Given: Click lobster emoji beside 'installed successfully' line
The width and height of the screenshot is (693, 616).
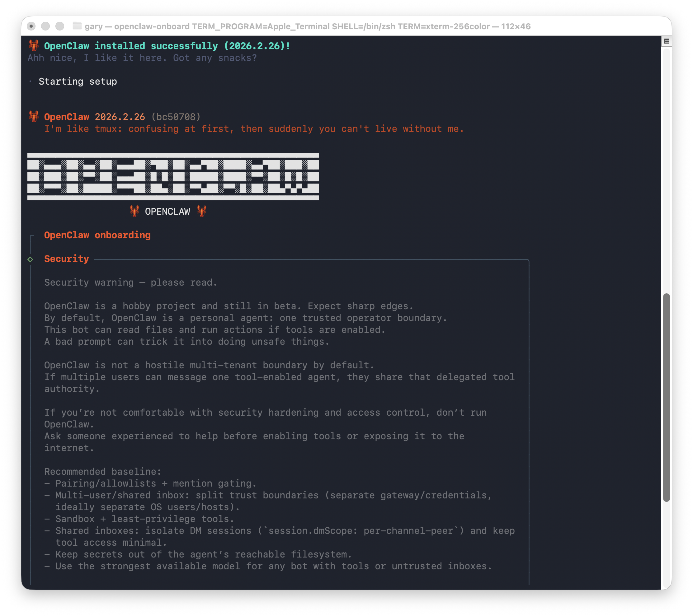Looking at the screenshot, I should [34, 45].
